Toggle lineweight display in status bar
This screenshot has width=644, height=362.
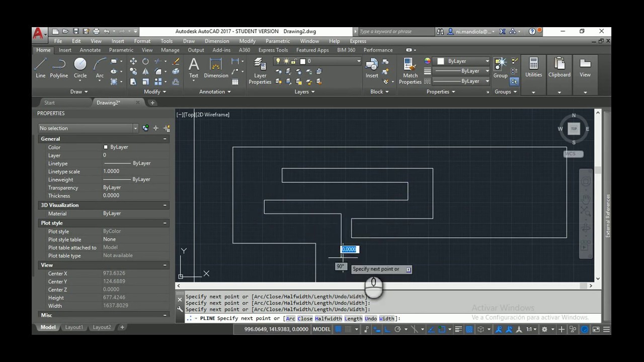tap(458, 329)
